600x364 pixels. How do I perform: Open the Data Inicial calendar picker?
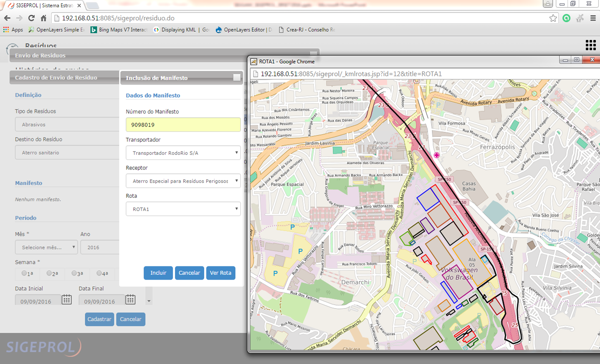pyautogui.click(x=66, y=299)
